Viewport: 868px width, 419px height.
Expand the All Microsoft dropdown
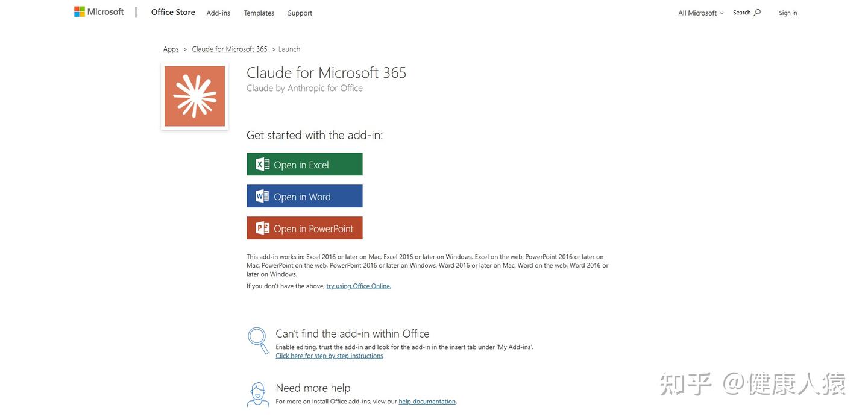tap(700, 13)
